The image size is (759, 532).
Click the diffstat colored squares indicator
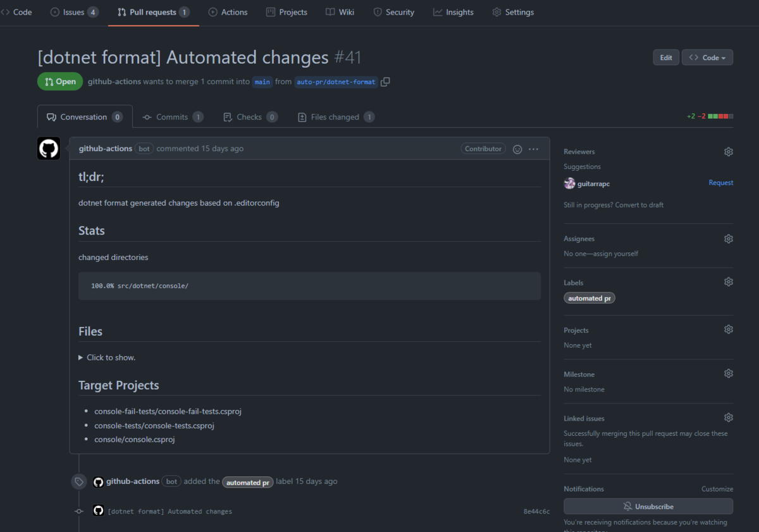[720, 116]
